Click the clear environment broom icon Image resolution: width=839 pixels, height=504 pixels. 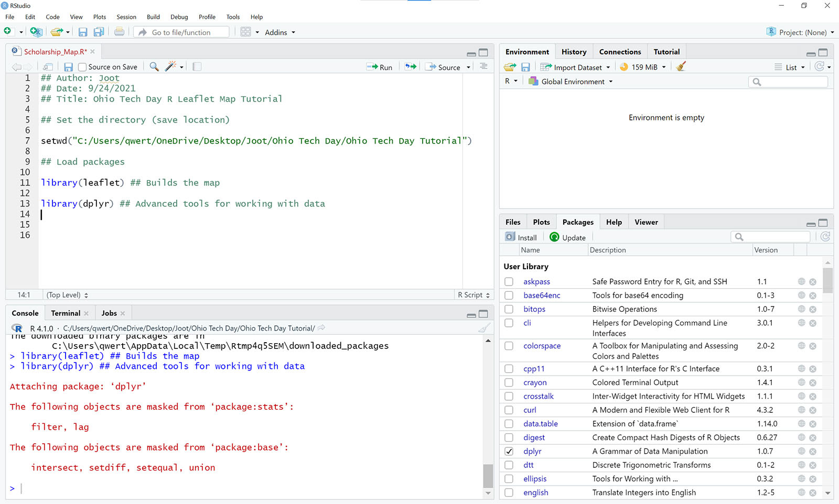point(681,67)
